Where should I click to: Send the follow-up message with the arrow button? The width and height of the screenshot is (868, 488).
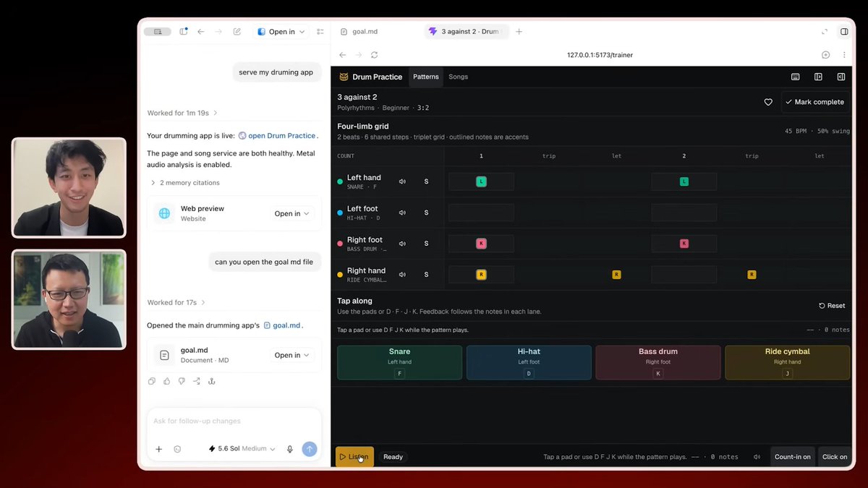click(310, 449)
